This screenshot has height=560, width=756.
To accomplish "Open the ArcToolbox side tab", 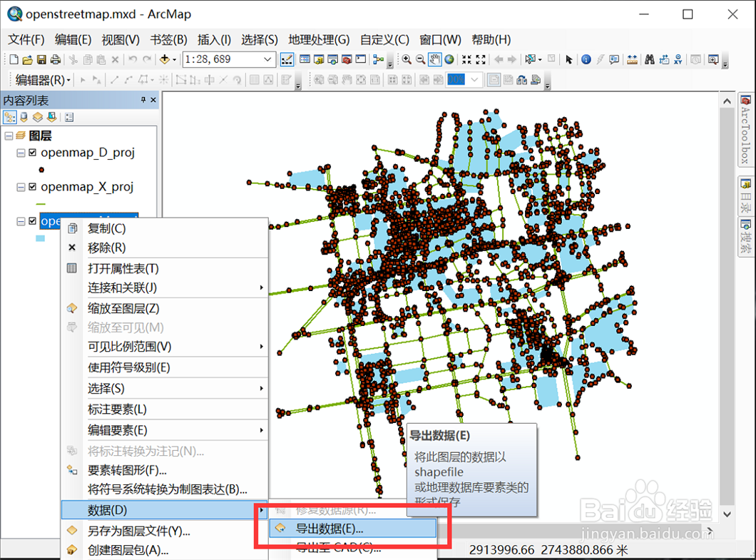I will tap(746, 130).
